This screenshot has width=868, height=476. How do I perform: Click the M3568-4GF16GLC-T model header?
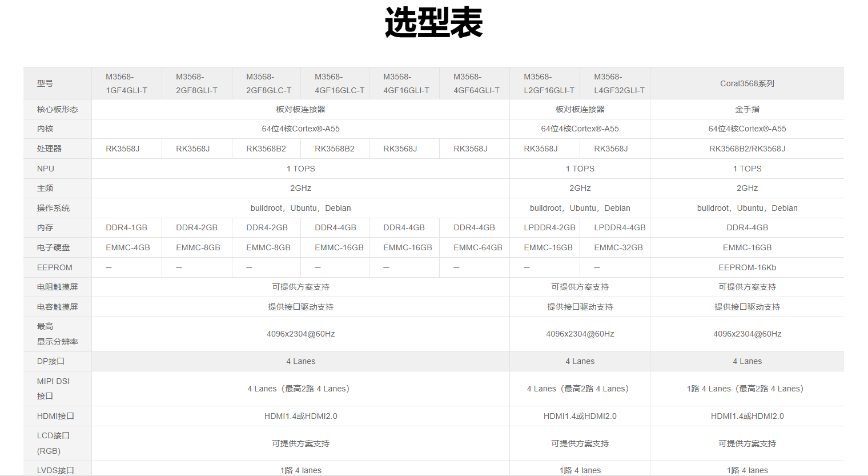(339, 83)
